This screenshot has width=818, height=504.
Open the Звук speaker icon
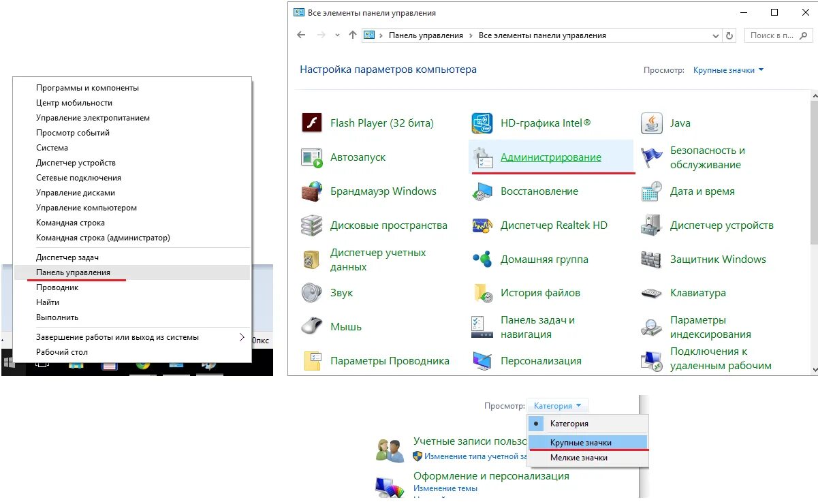(312, 293)
